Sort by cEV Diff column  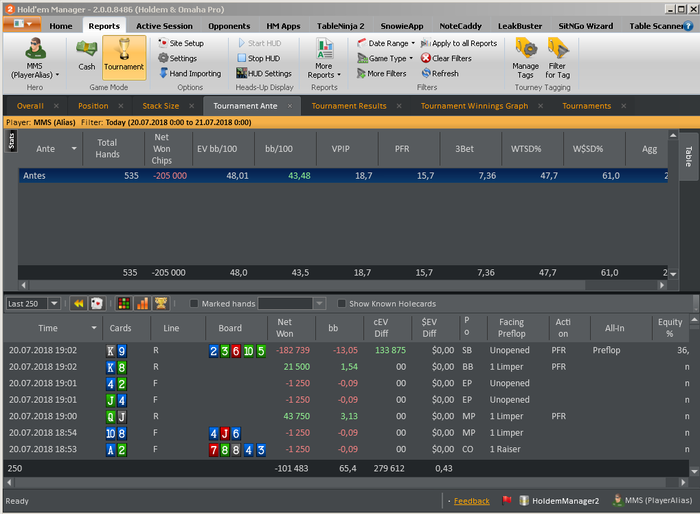[x=381, y=328]
